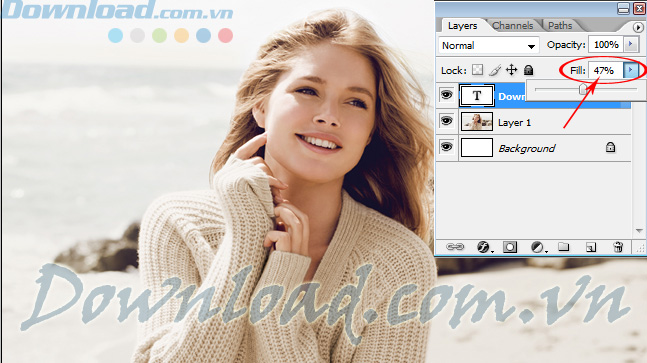647x363 pixels.
Task: Open the Layers panel options menu
Action: 638,27
